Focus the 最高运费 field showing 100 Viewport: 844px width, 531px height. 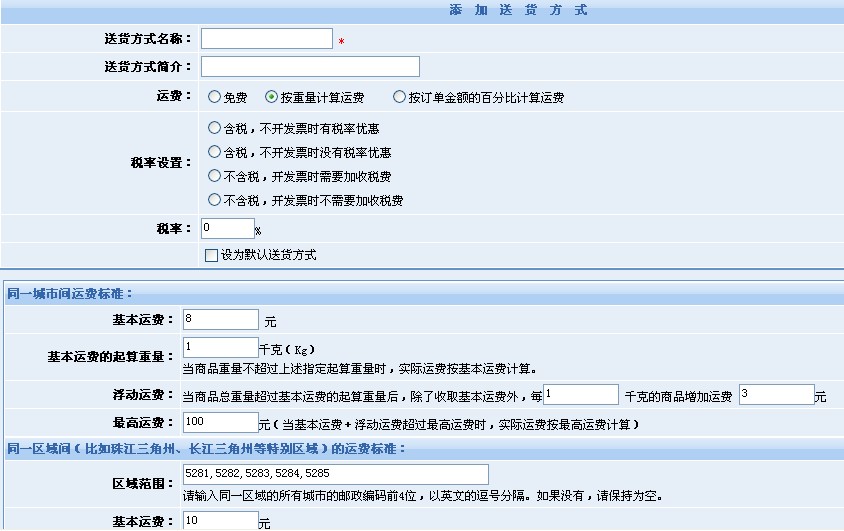coord(220,423)
